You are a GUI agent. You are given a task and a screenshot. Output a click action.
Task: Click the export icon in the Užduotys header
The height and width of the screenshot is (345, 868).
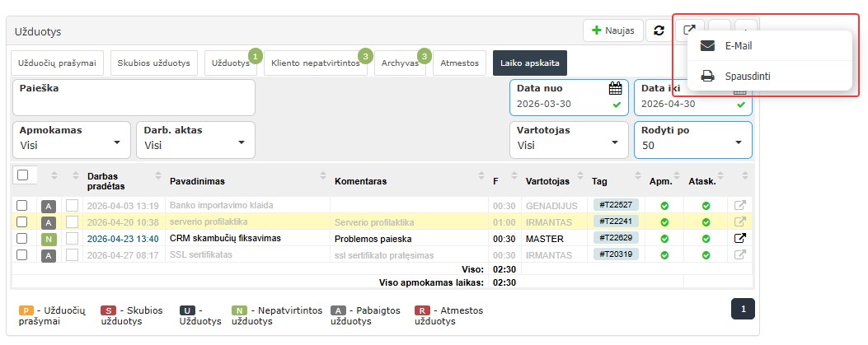(x=689, y=30)
